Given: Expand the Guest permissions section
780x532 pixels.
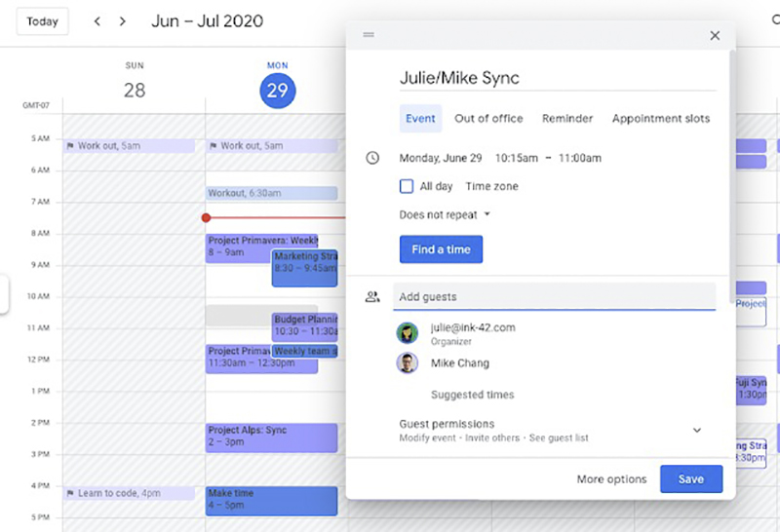Looking at the screenshot, I should [697, 430].
